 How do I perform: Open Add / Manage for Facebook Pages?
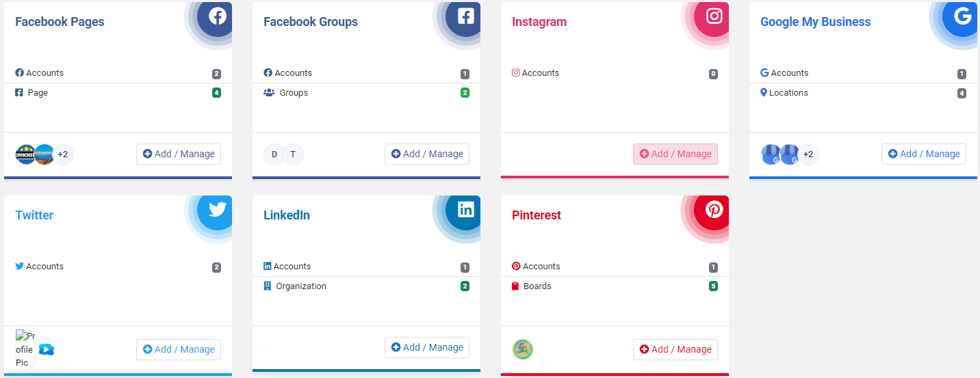click(x=179, y=154)
